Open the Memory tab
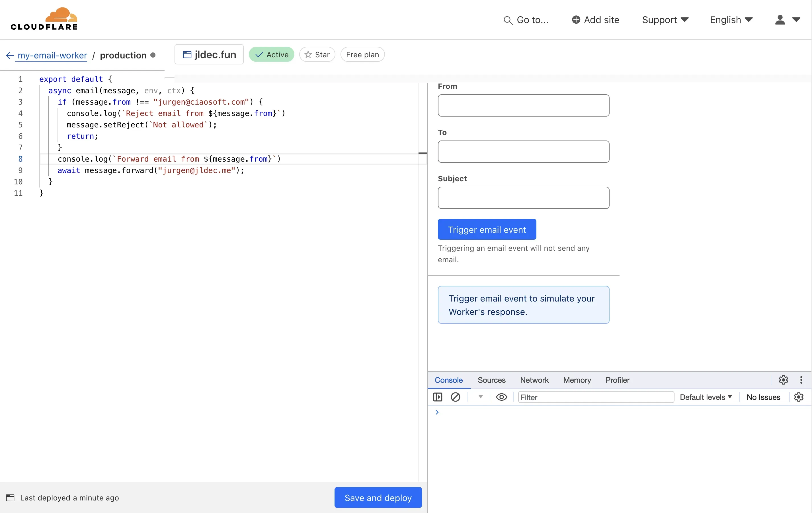Image resolution: width=812 pixels, height=513 pixels. (x=577, y=380)
